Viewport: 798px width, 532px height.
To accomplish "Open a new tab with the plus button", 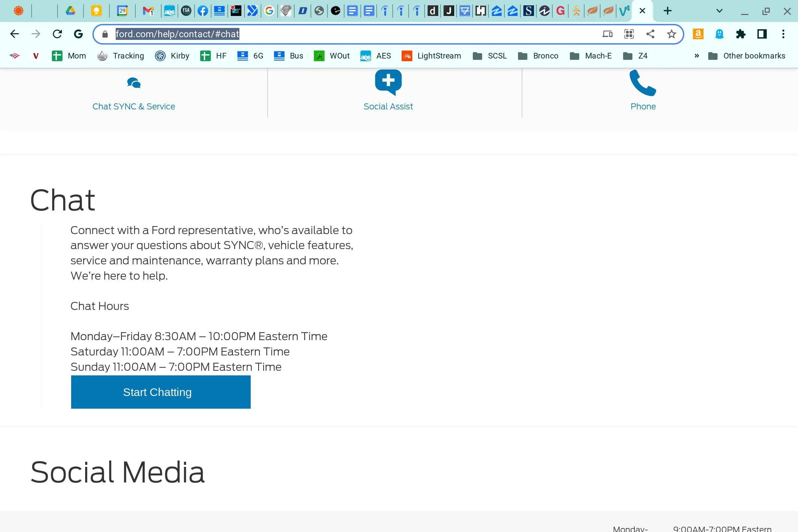I will click(667, 11).
